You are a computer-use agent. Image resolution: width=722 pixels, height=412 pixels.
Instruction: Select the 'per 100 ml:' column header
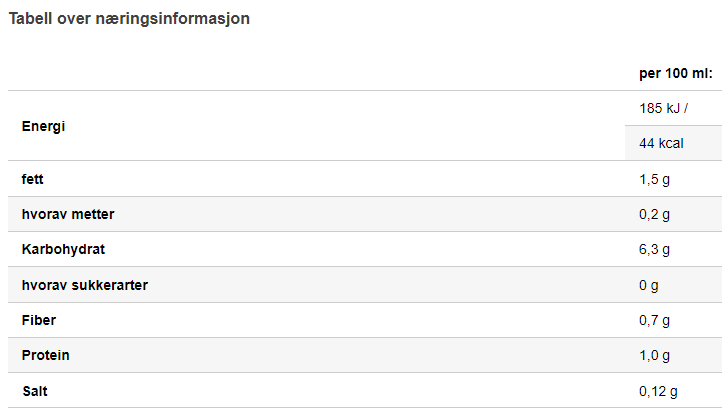[675, 73]
